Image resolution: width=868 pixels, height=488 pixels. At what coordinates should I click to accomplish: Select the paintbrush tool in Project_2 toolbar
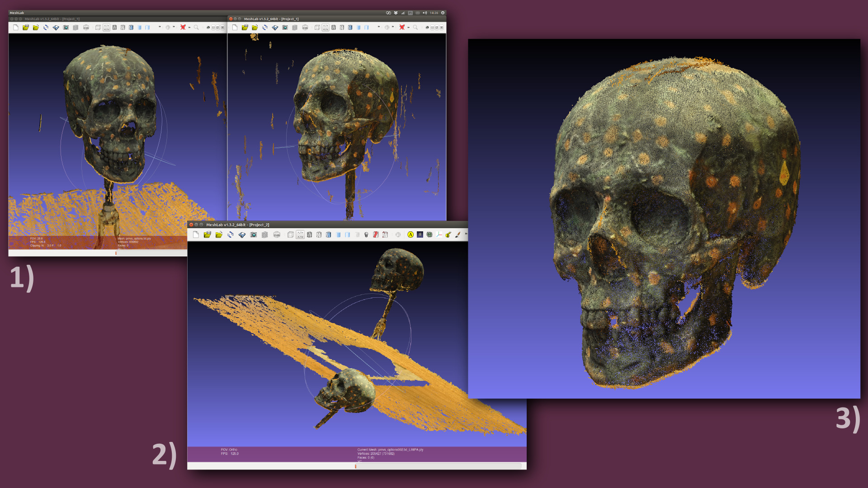click(x=458, y=235)
